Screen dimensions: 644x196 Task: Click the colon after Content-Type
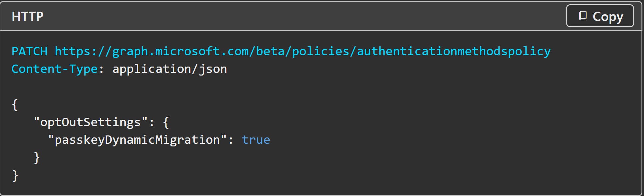point(102,70)
